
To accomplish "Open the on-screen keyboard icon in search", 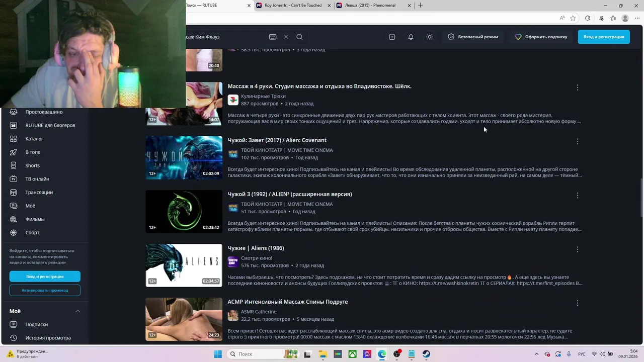I will pyautogui.click(x=273, y=37).
